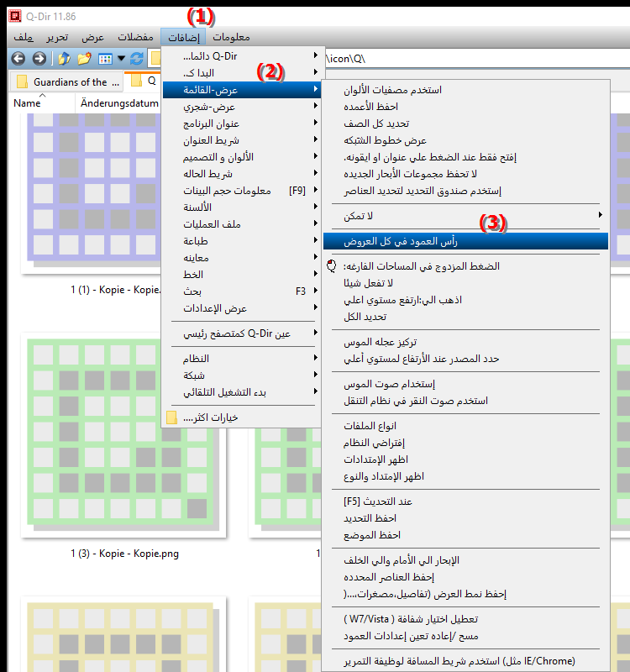Open the الألسنة submenu
Image resolution: width=630 pixels, height=672 pixels.
(x=242, y=207)
